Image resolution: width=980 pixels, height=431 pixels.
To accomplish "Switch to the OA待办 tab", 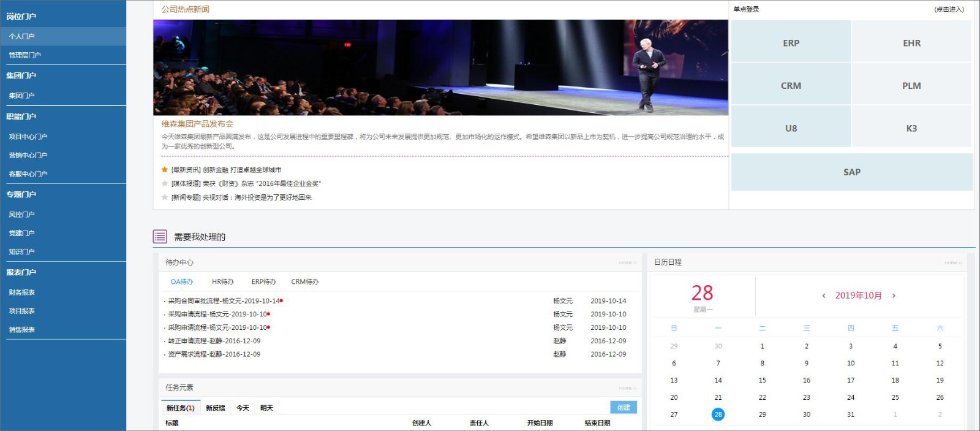I will pos(181,281).
